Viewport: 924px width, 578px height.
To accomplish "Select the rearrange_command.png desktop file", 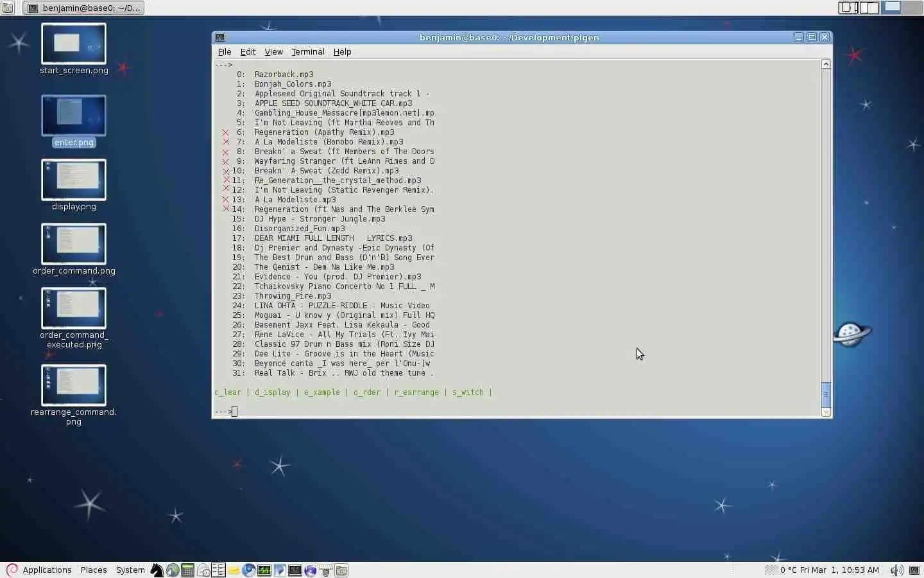I will [74, 396].
